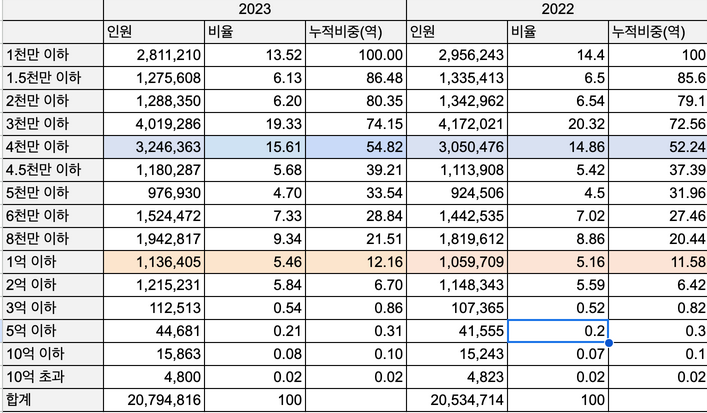This screenshot has height=413, width=707.
Task: Click the cell containing 1,335,413
Action: (x=457, y=78)
